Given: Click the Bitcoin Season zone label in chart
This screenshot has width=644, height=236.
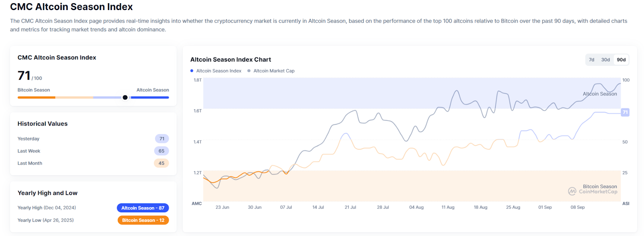Looking at the screenshot, I should (600, 186).
